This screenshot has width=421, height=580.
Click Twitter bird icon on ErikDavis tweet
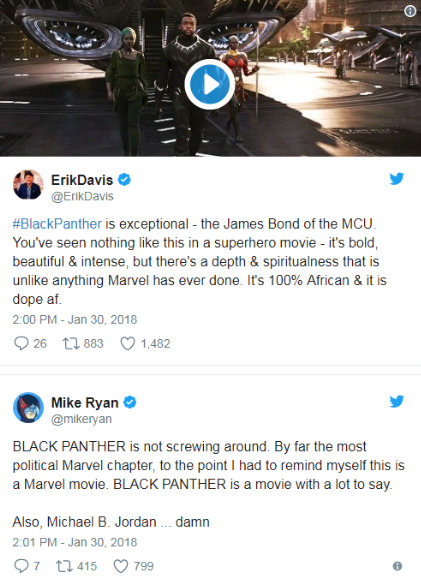point(397,179)
